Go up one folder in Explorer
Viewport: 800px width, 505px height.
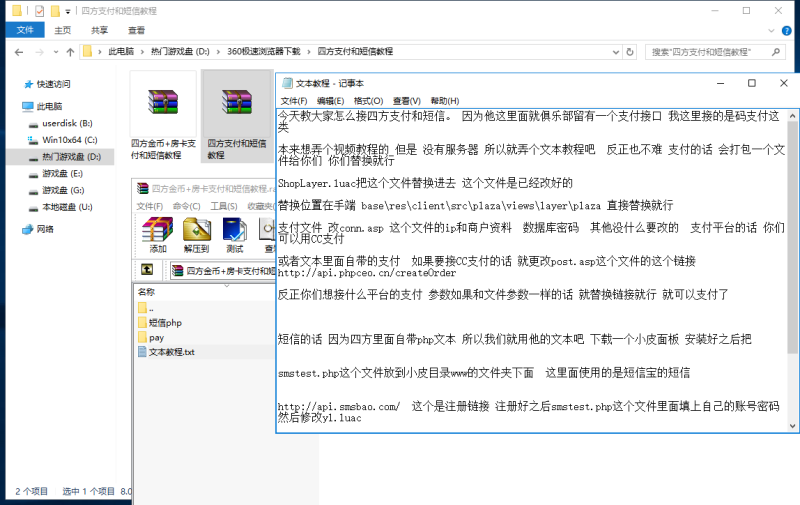(70, 52)
